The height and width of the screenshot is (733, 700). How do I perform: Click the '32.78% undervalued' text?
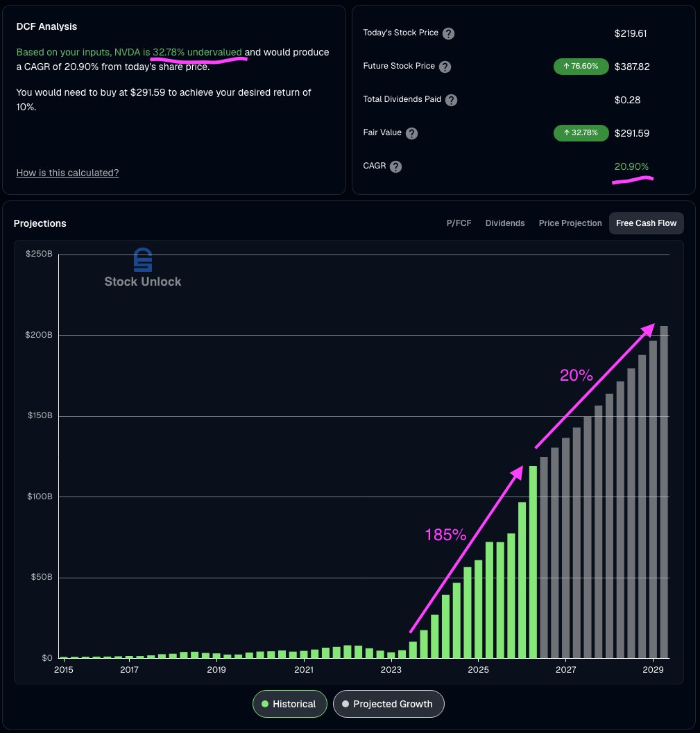tap(197, 52)
